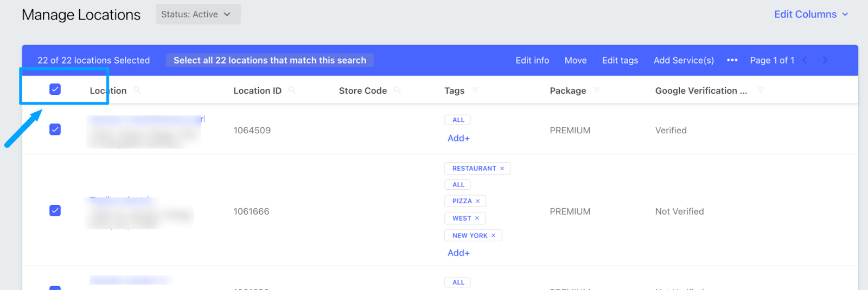
Task: Click search icon beside Store Code column
Action: click(x=397, y=90)
